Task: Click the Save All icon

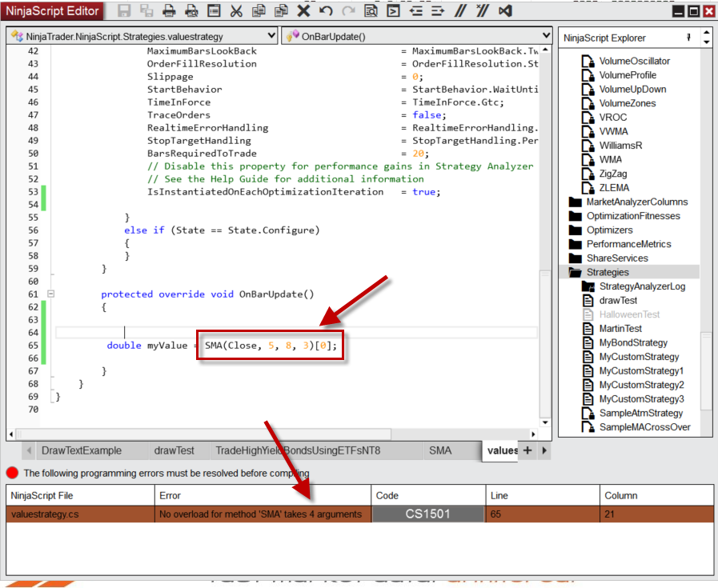Action: click(146, 10)
